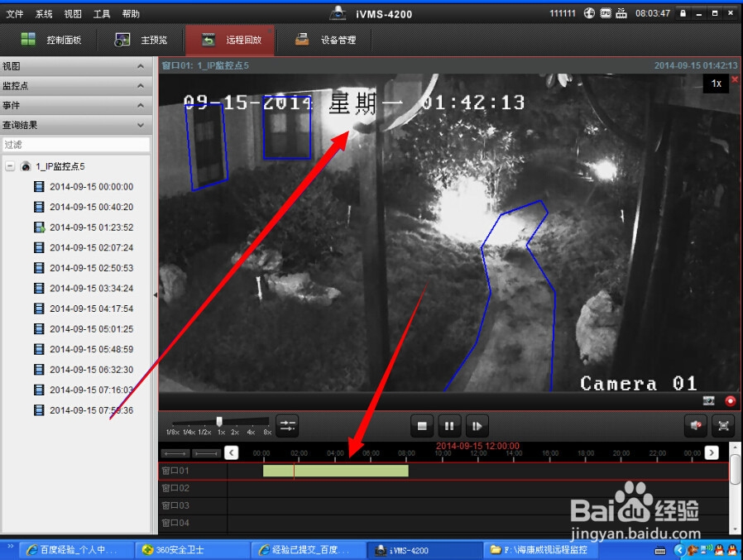Select the 1_IP监控点5 camera icon
The width and height of the screenshot is (743, 560).
pyautogui.click(x=26, y=166)
